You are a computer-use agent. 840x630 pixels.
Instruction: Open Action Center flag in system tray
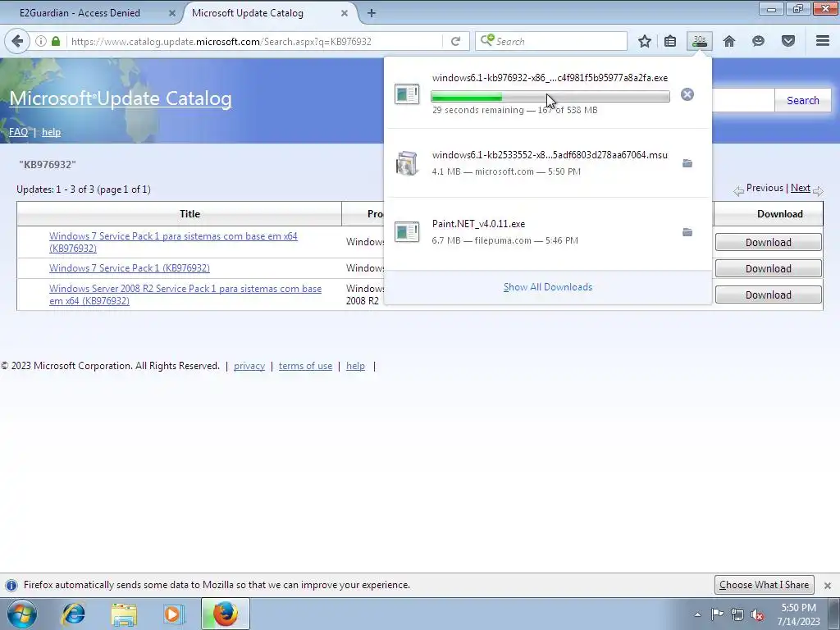coord(717,614)
